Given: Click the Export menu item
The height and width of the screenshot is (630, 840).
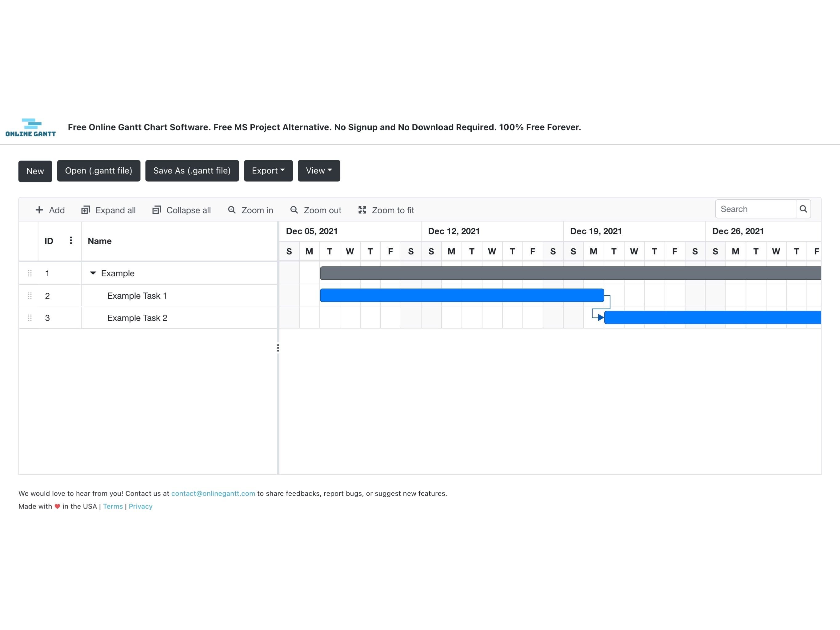Looking at the screenshot, I should click(x=268, y=170).
